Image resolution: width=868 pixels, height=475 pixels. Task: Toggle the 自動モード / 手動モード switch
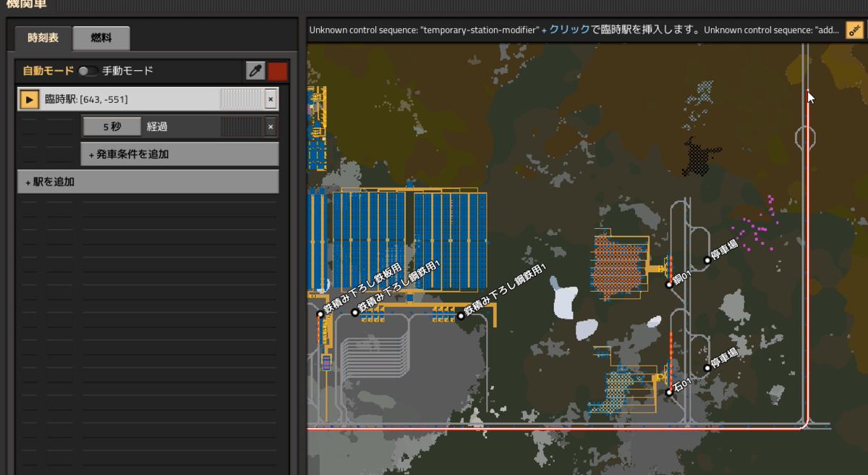click(x=88, y=71)
